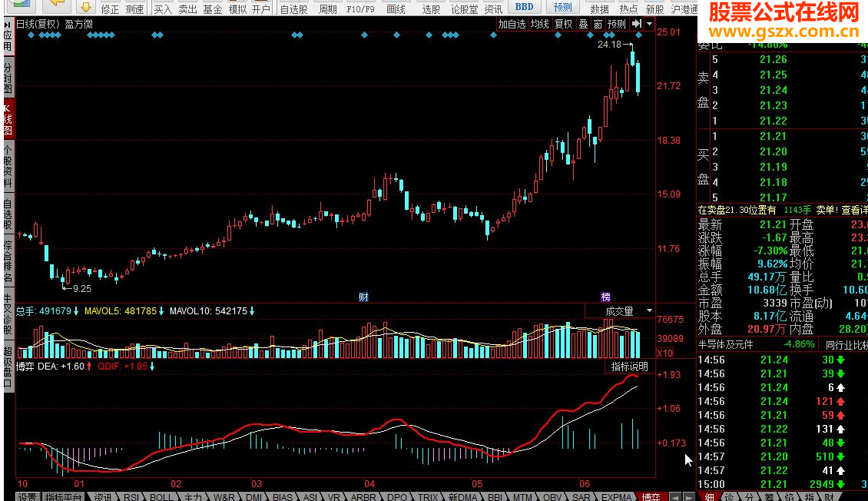Image resolution: width=868 pixels, height=501 pixels.
Task: Click the 测速 speed test icon
Action: 134,7
